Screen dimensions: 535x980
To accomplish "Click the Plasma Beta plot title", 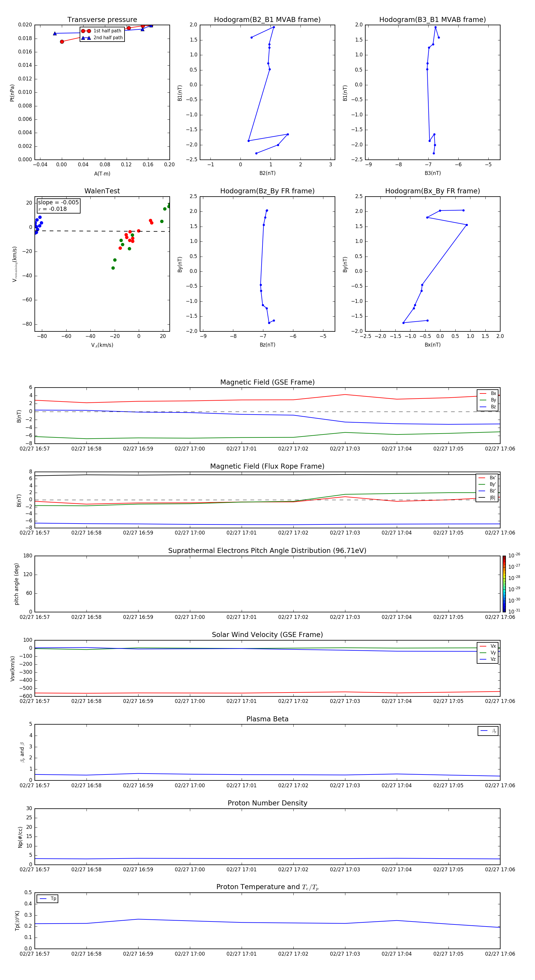I will coord(267,719).
